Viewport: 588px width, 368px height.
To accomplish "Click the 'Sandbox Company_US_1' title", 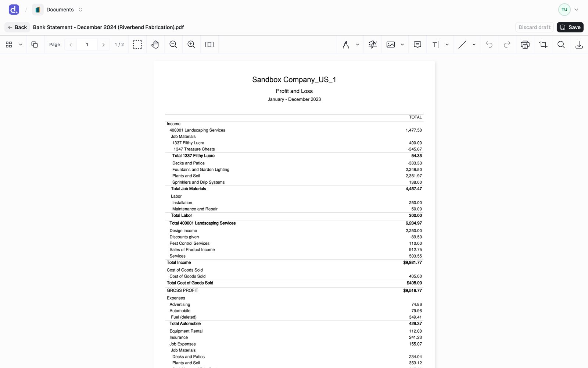I will (294, 79).
